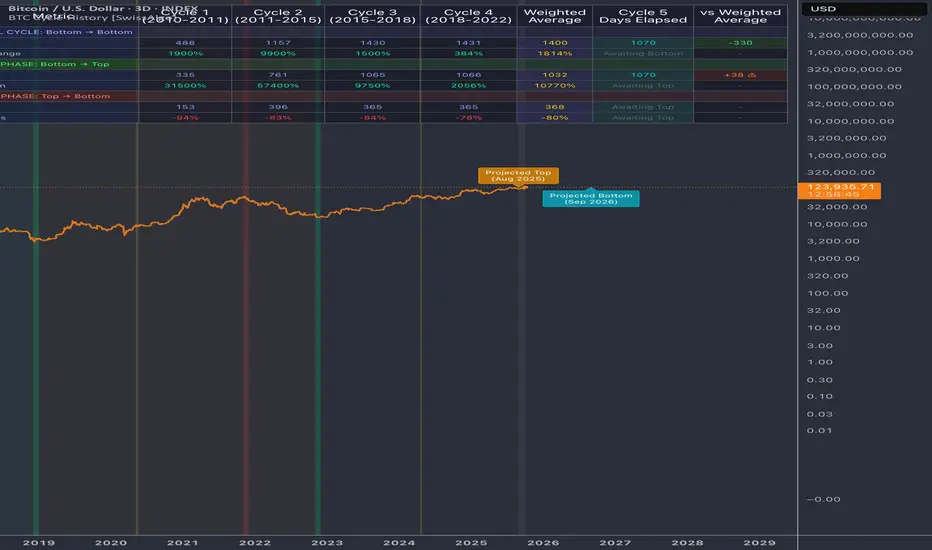This screenshot has width=932, height=550.
Task: Click the Weighted Average column header
Action: click(x=554, y=16)
